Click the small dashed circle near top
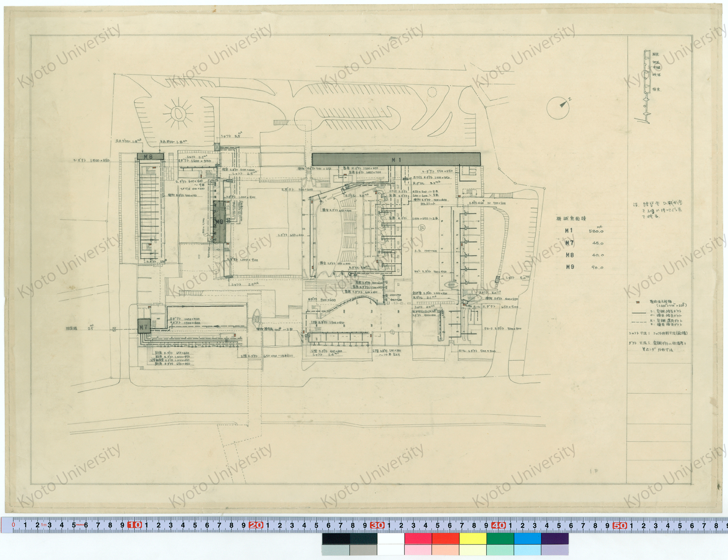This screenshot has width=728, height=560. coord(432,92)
